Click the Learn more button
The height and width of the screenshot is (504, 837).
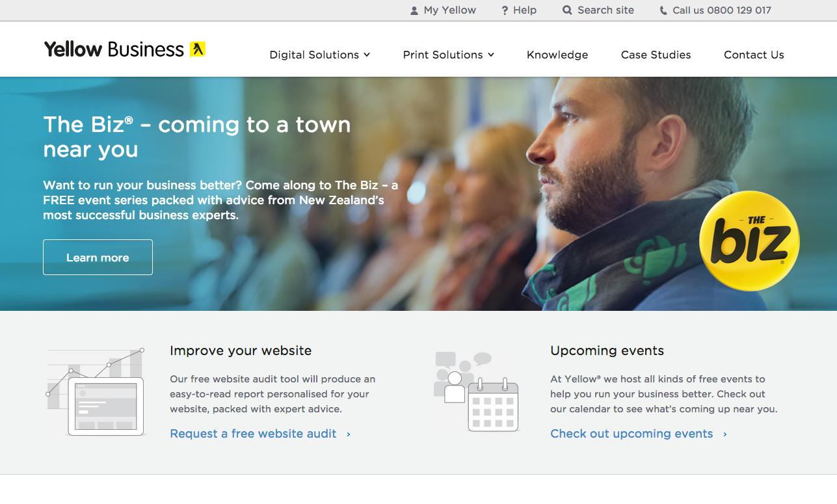pyautogui.click(x=98, y=258)
